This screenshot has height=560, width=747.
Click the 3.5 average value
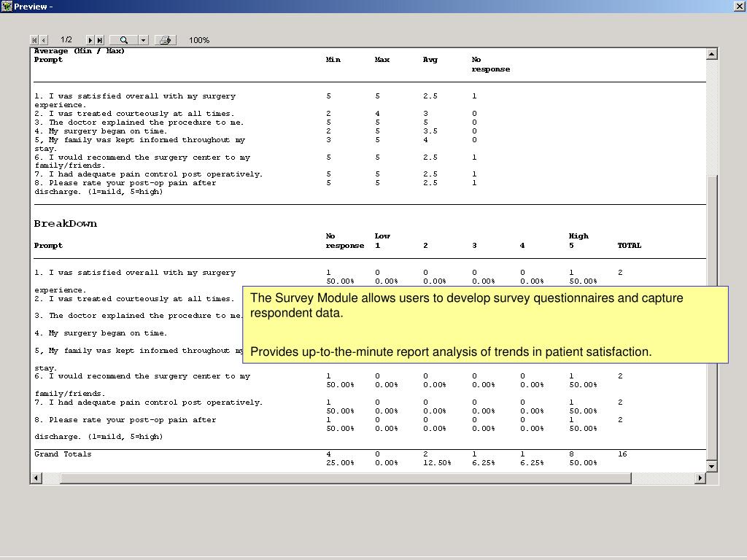430,131
